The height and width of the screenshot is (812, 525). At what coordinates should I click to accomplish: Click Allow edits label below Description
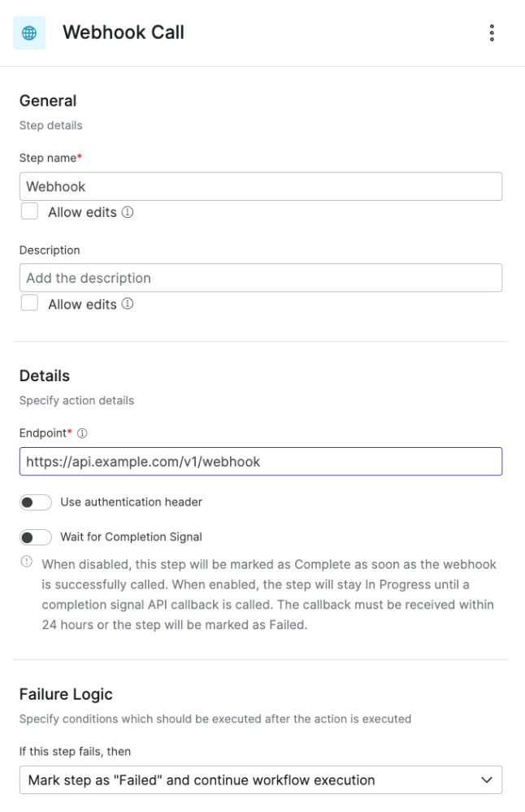82,304
